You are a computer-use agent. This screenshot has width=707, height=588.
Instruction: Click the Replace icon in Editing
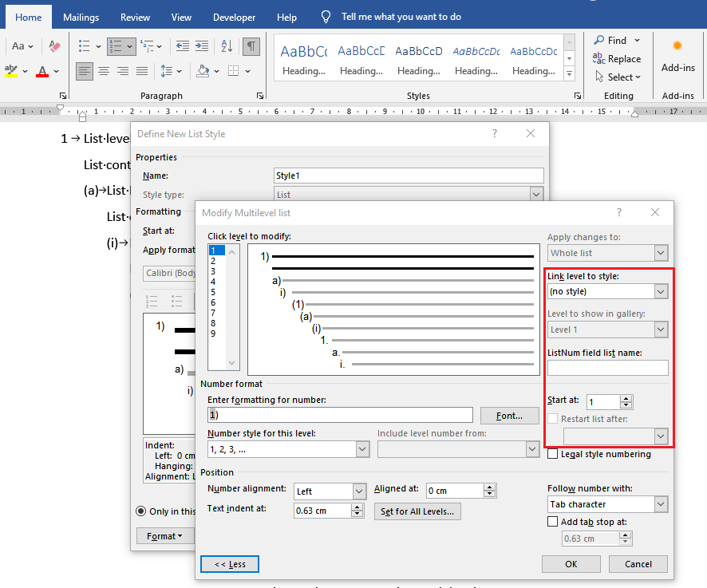(x=598, y=58)
